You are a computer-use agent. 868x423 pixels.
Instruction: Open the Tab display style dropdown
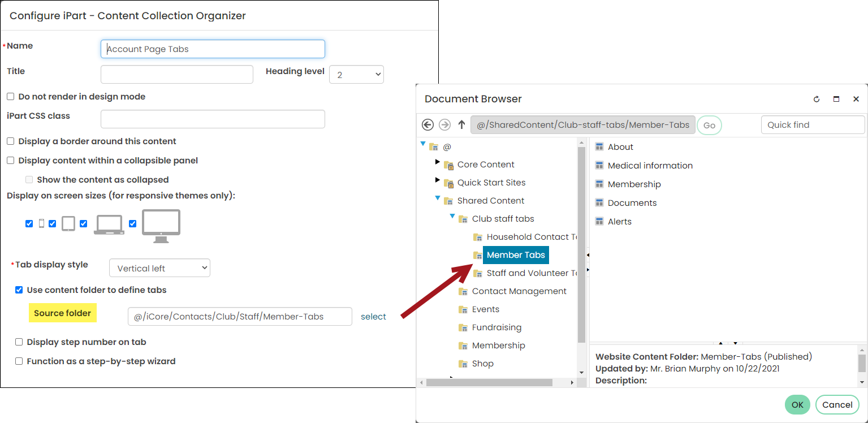159,268
